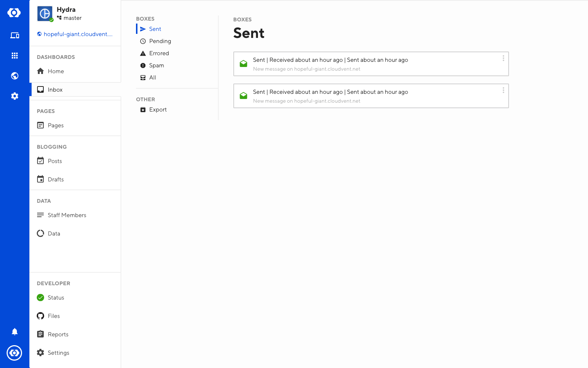The width and height of the screenshot is (588, 368).
Task: Go to Staff Members data
Action: click(67, 215)
